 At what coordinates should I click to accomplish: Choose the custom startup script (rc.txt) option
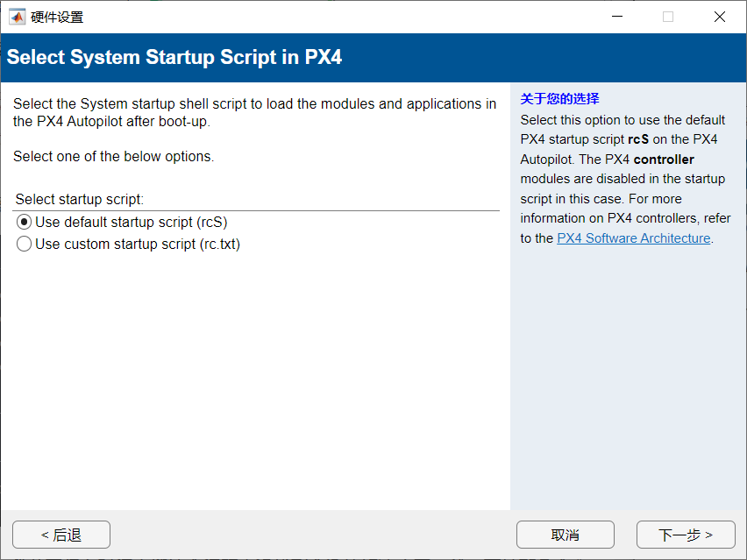[25, 245]
